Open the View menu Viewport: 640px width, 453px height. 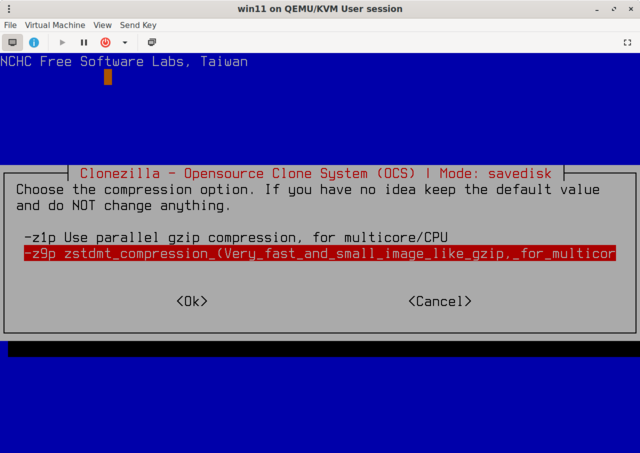102,24
